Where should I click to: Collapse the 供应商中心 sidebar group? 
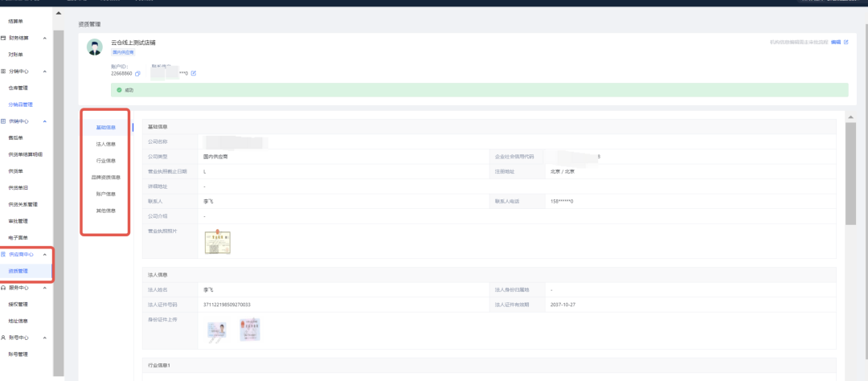click(44, 254)
